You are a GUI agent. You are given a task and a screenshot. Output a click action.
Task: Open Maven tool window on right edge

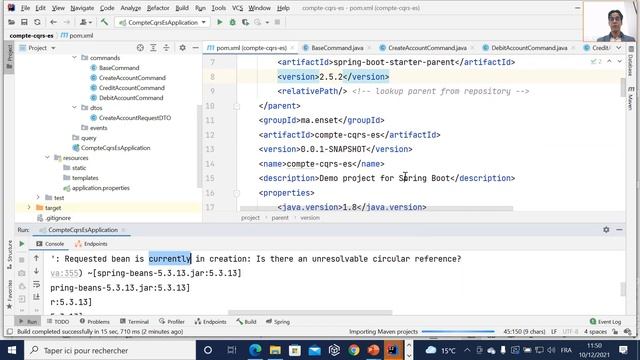pyautogui.click(x=631, y=98)
